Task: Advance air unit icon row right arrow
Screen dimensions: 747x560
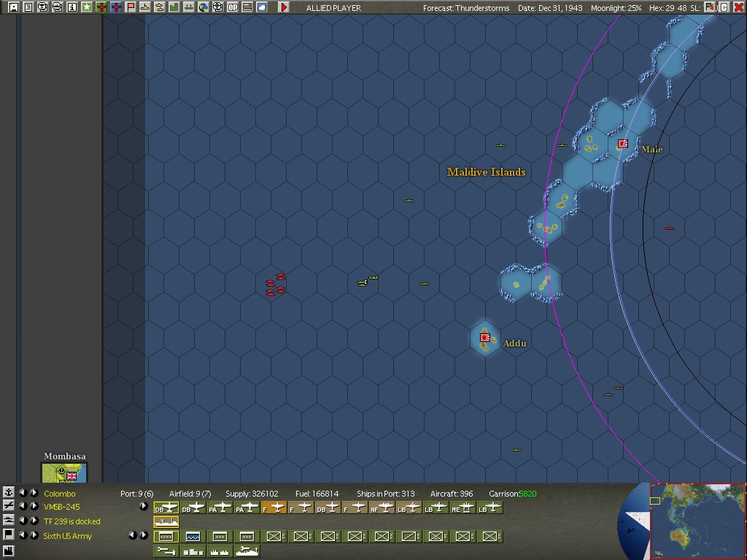Action: click(144, 506)
